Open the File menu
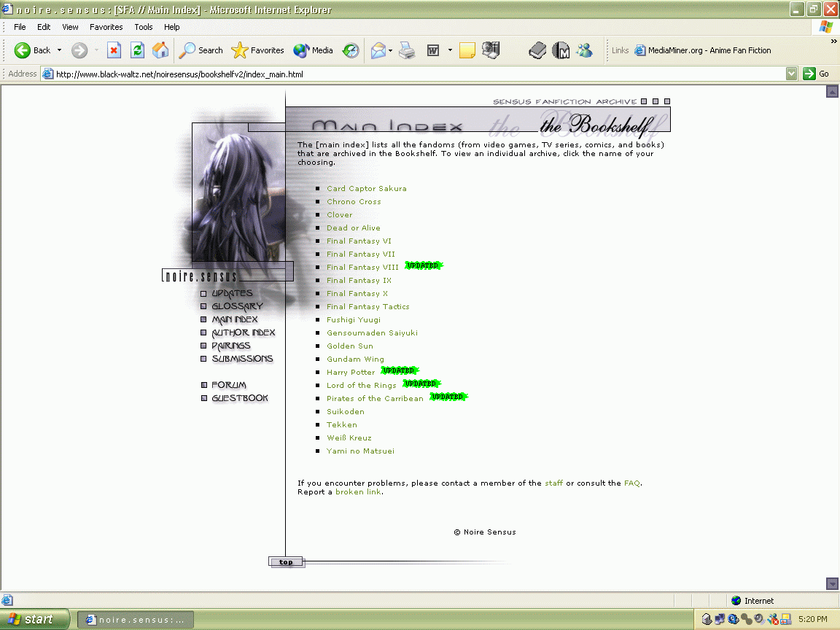Viewport: 840px width, 630px height. 20,27
